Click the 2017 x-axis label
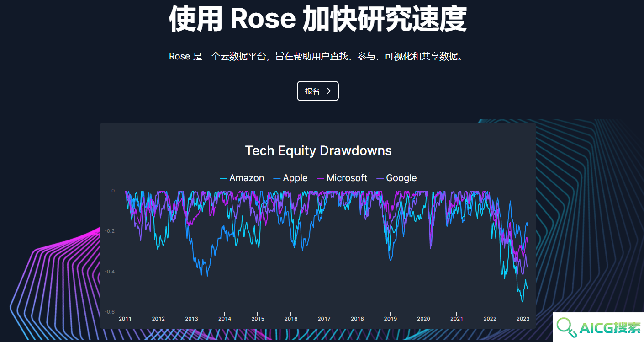This screenshot has height=342, width=644. (x=324, y=319)
